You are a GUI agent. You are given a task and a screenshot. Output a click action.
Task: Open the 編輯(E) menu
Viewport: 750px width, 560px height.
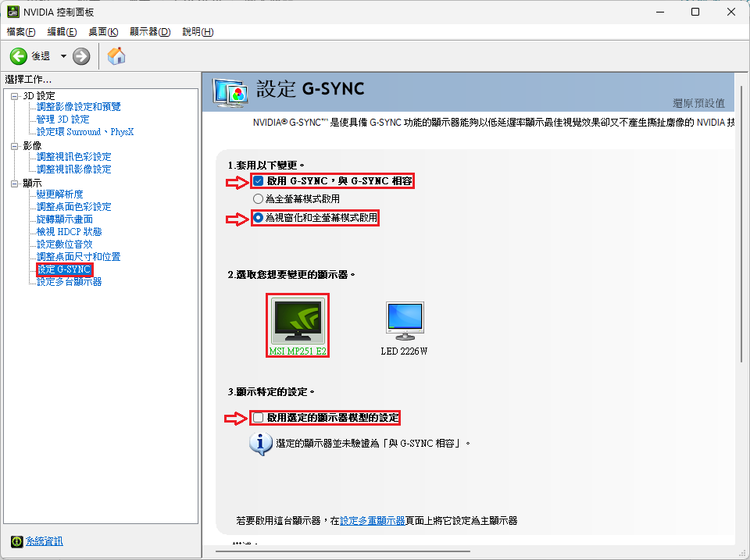point(62,32)
